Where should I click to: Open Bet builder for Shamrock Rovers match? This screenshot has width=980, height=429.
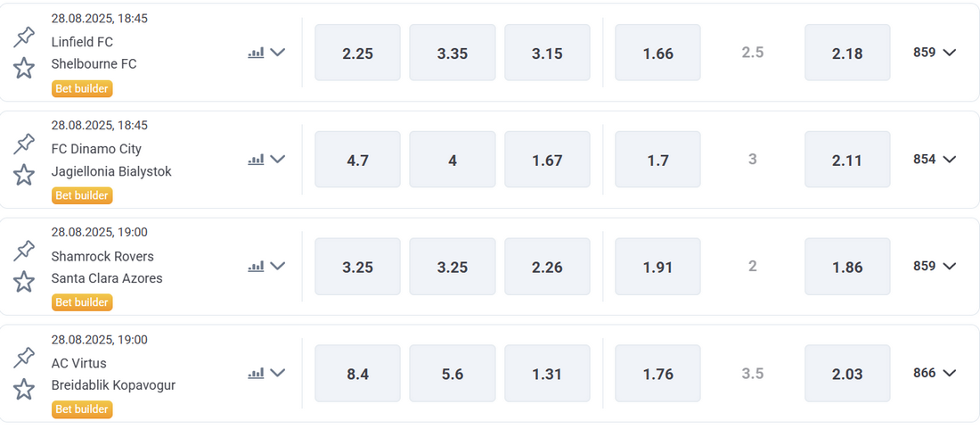click(82, 302)
